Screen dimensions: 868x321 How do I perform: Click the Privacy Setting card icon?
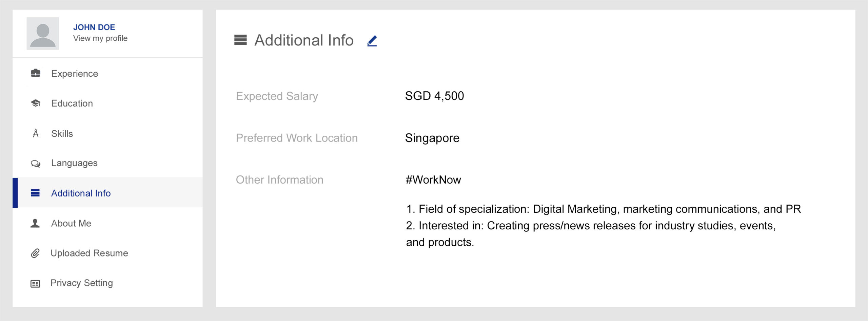35,283
